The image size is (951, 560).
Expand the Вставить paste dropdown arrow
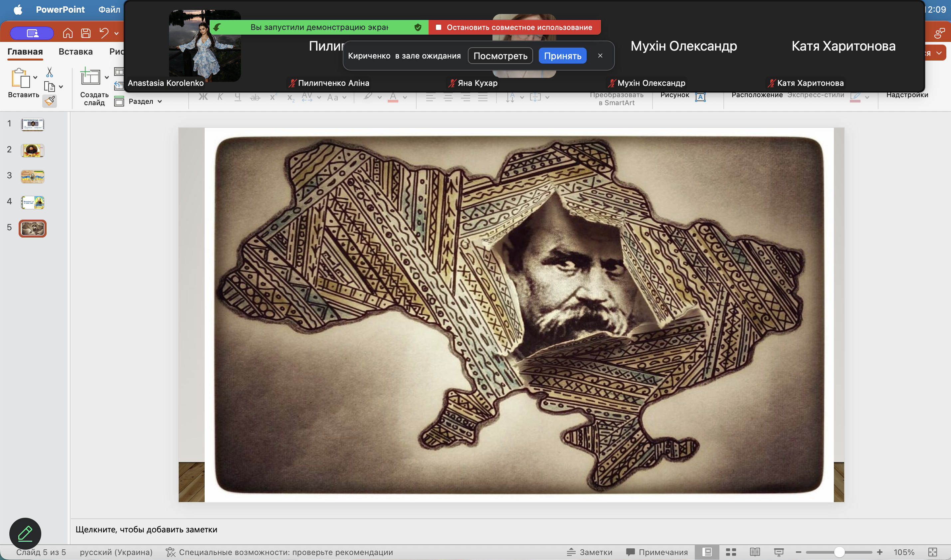(35, 77)
